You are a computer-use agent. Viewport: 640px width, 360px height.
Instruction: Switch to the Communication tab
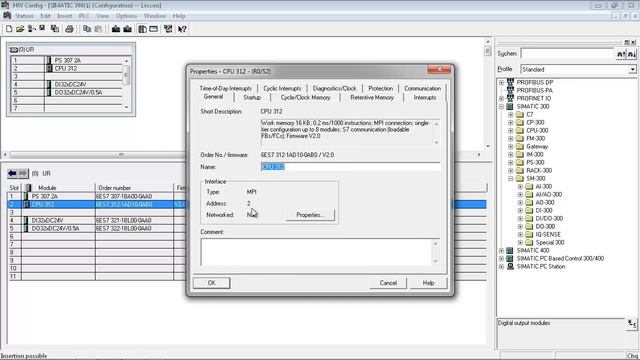(422, 88)
